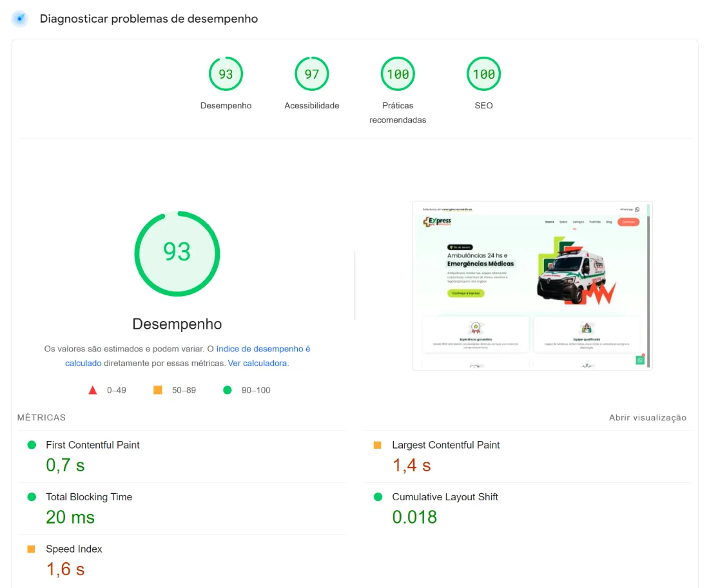Open the 'índice de desempenho é calculado' link
The image size is (709, 588).
tap(263, 349)
